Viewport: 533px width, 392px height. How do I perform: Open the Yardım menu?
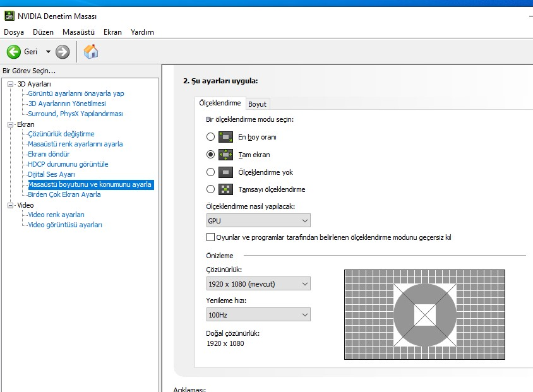click(142, 32)
